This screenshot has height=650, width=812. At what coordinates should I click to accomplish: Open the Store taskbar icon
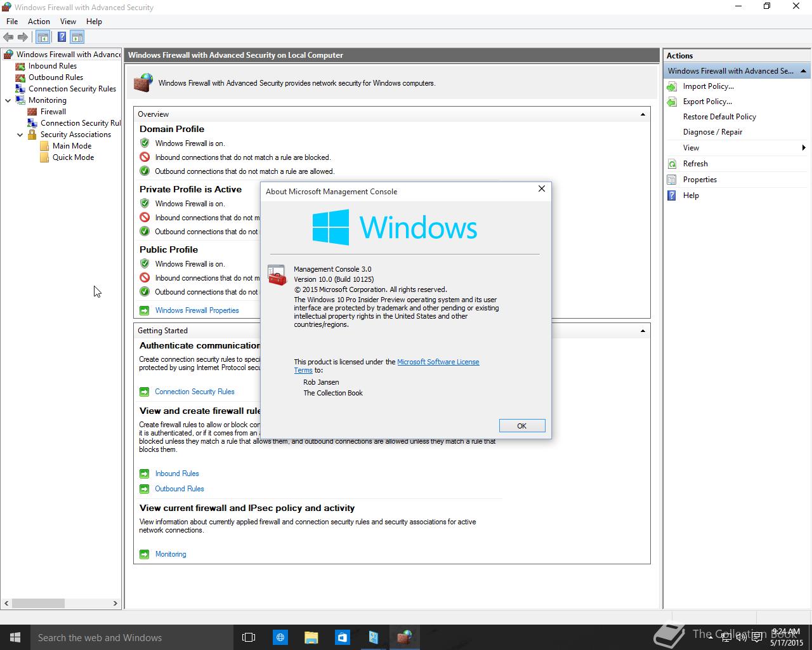[342, 637]
